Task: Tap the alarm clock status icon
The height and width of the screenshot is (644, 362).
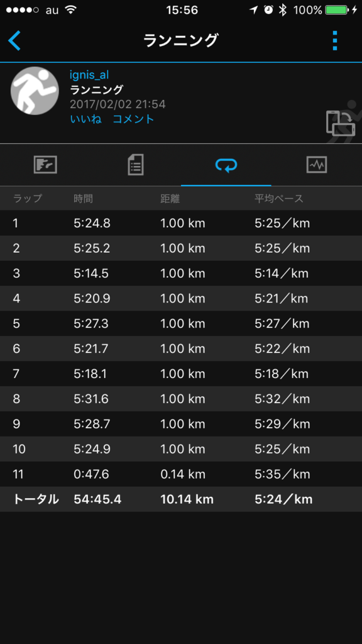Action: pyautogui.click(x=268, y=10)
